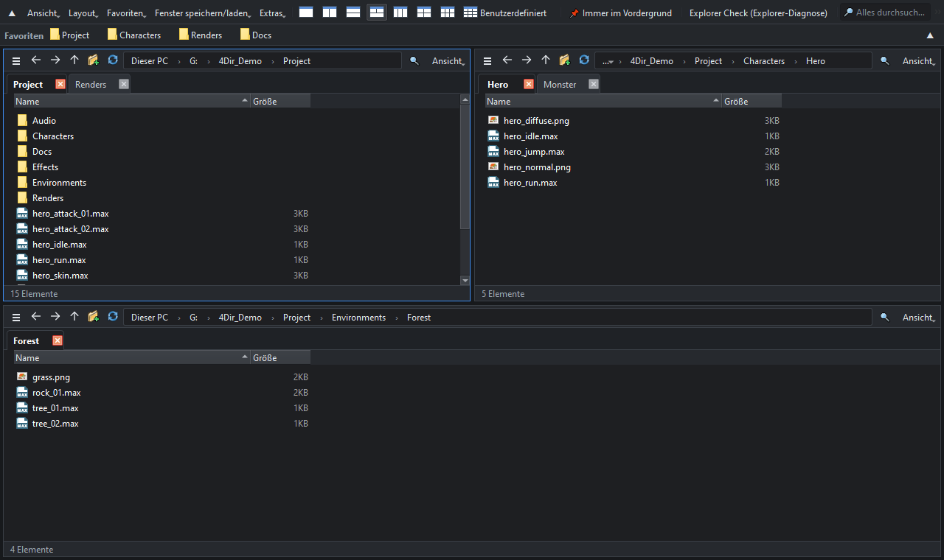
Task: Click Explorer Check (Explorer-Diagnose) button
Action: tap(758, 13)
